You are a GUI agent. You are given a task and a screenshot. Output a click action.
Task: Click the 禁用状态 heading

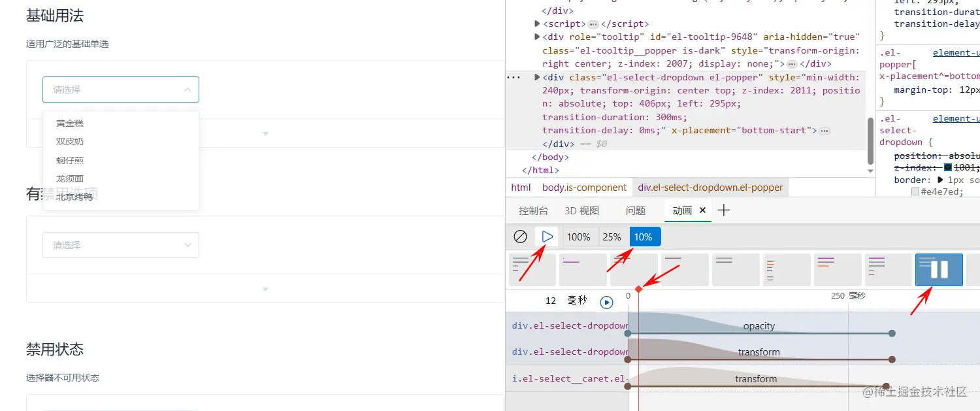point(55,349)
